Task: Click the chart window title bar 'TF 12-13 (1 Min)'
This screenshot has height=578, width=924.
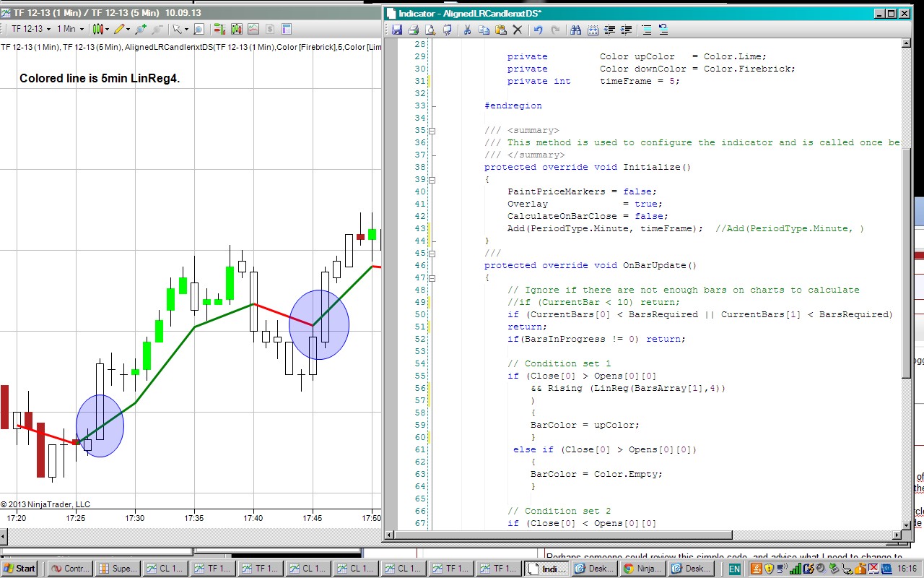Action: [191, 12]
